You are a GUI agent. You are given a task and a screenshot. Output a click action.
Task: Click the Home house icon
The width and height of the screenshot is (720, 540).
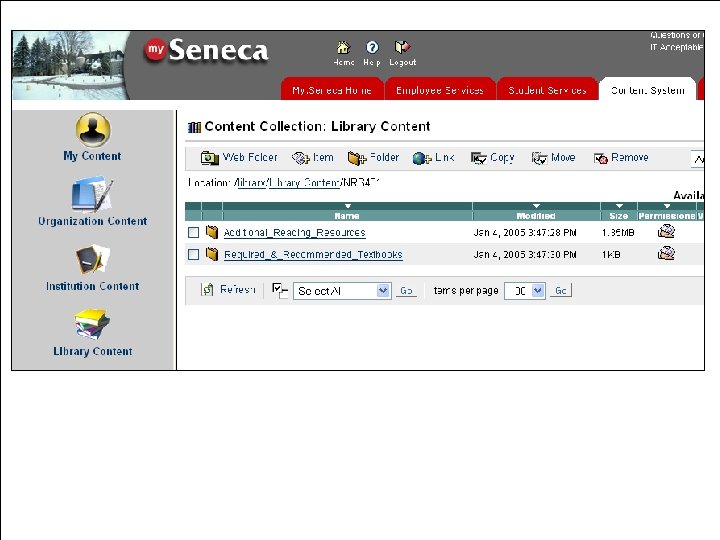pos(343,47)
